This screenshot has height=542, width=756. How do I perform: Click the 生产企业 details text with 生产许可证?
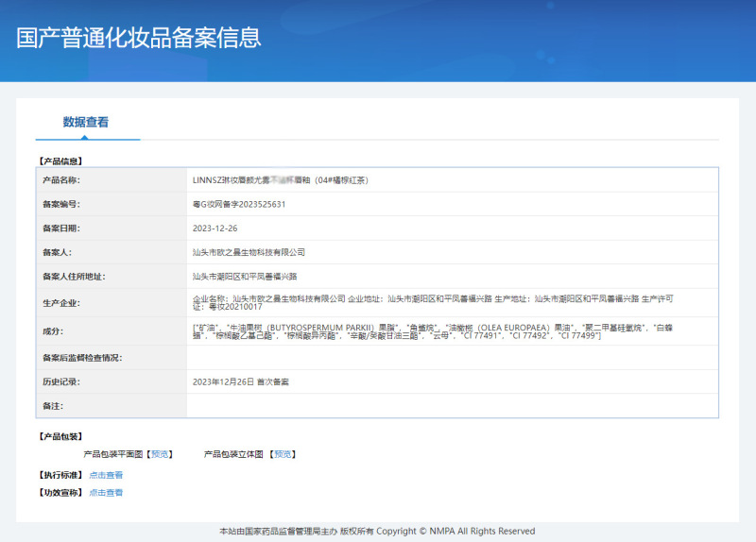pos(433,302)
